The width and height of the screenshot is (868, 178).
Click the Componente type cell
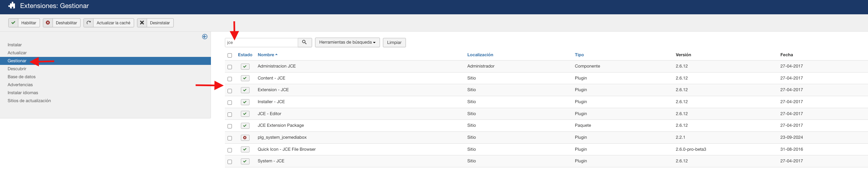pyautogui.click(x=587, y=66)
